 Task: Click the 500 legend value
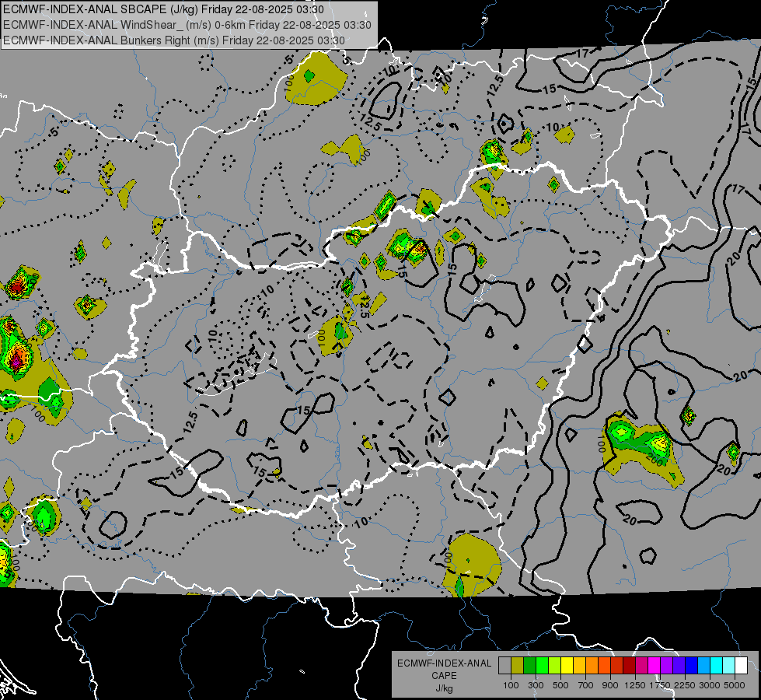560,685
